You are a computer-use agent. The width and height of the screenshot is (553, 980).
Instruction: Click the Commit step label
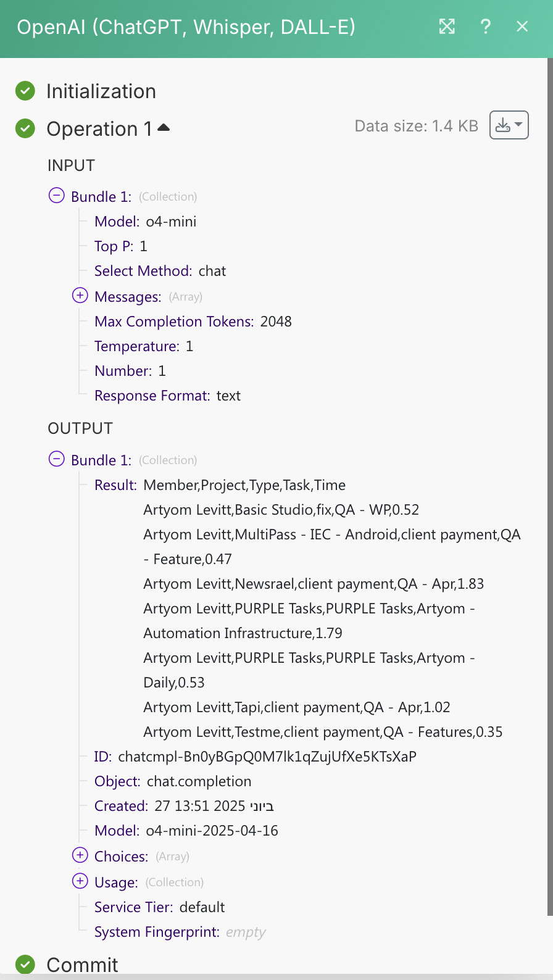click(82, 965)
